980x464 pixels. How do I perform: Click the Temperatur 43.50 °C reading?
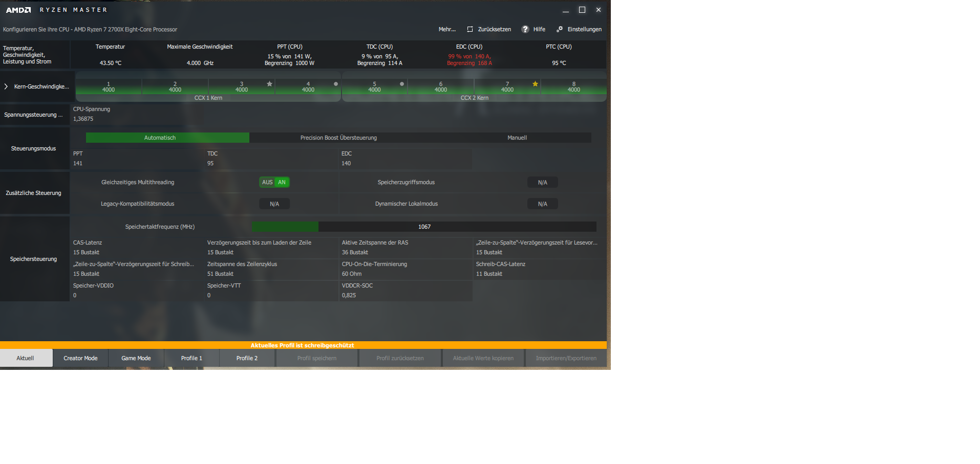click(111, 63)
